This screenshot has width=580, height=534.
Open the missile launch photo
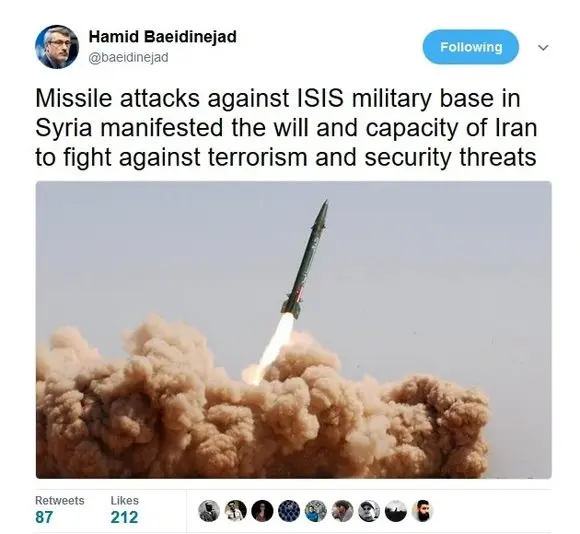(x=294, y=330)
